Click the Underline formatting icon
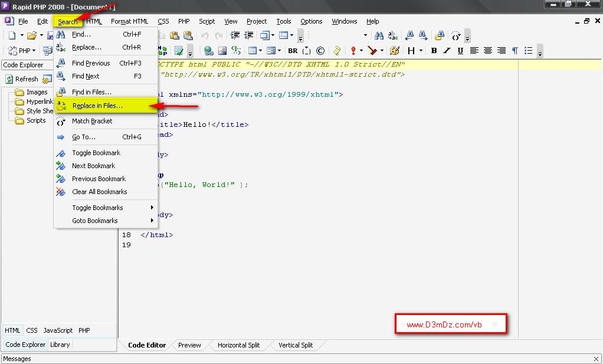The image size is (603, 364). [x=460, y=50]
